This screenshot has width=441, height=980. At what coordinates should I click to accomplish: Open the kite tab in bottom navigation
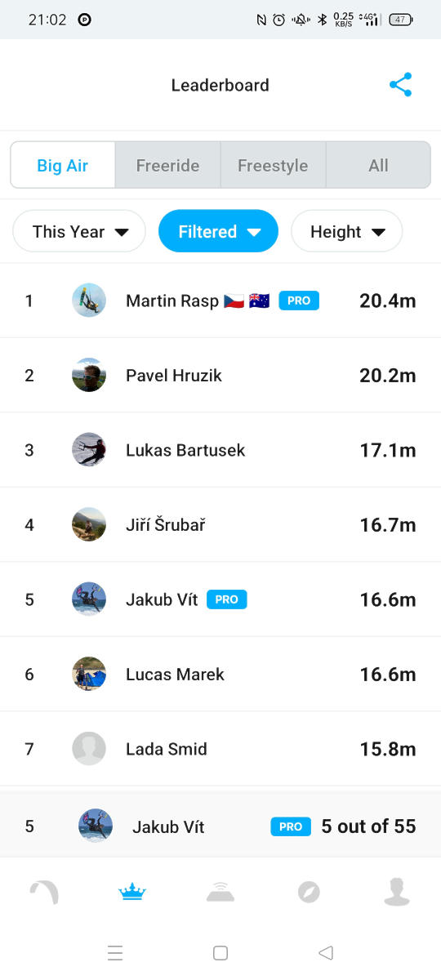(x=44, y=893)
